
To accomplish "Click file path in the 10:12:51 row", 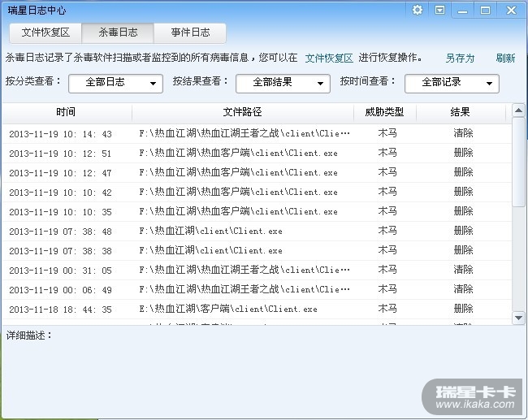I will 238,154.
